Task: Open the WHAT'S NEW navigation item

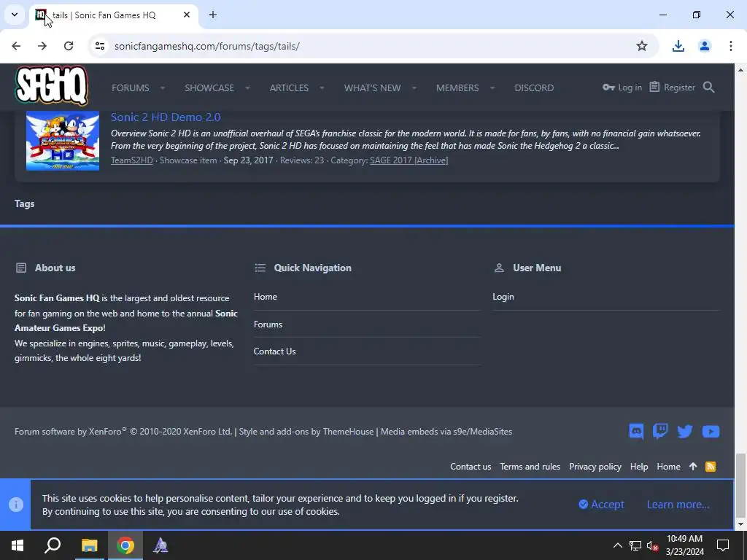Action: 373,88
